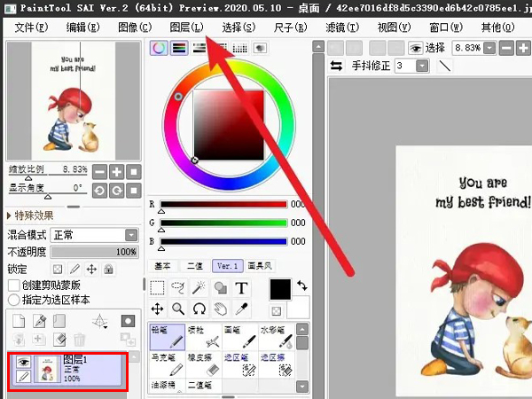Activate the Hand pan tool

pyautogui.click(x=220, y=309)
